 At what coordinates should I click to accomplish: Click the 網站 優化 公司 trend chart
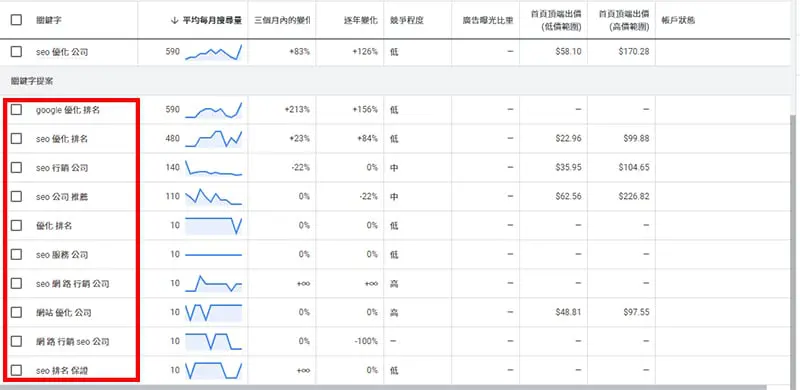(x=213, y=312)
